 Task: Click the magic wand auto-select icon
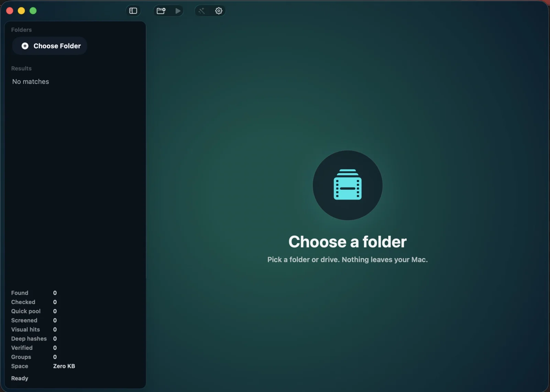pyautogui.click(x=202, y=11)
